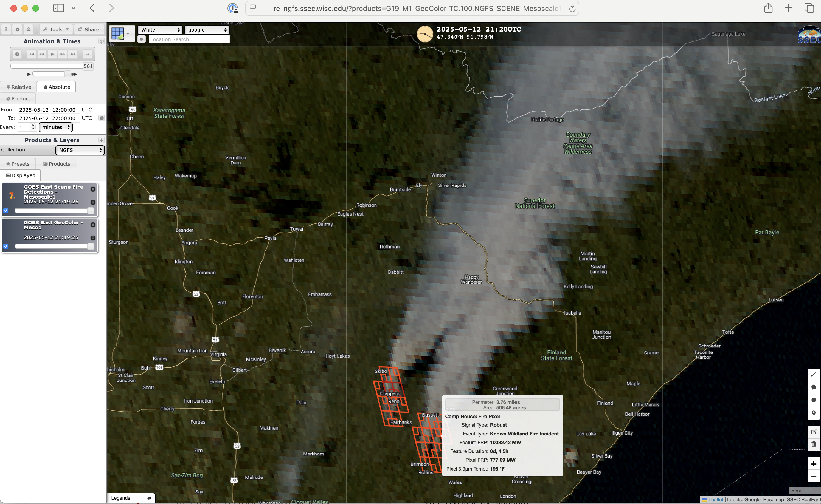Viewport: 821px width, 504px height.
Task: Click the Every interval stepper arrows
Action: click(x=33, y=127)
